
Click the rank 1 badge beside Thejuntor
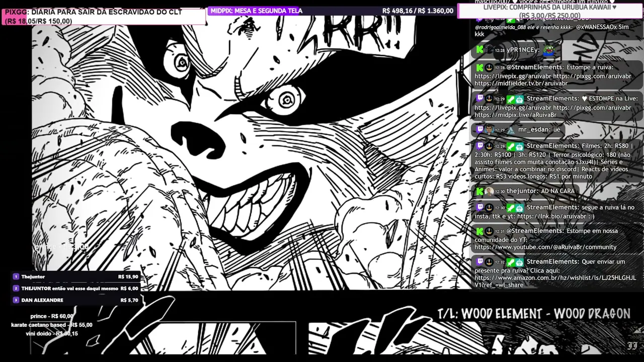[x=16, y=277]
